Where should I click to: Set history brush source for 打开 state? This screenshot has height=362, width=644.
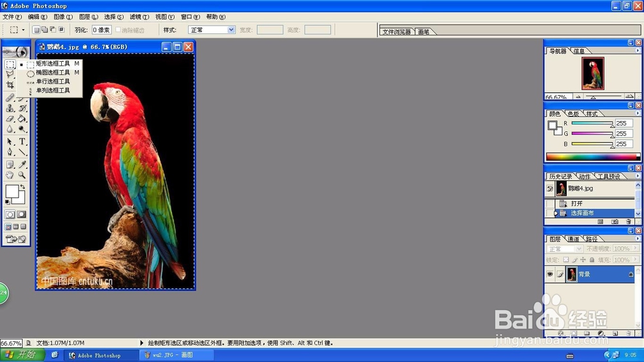coord(549,204)
